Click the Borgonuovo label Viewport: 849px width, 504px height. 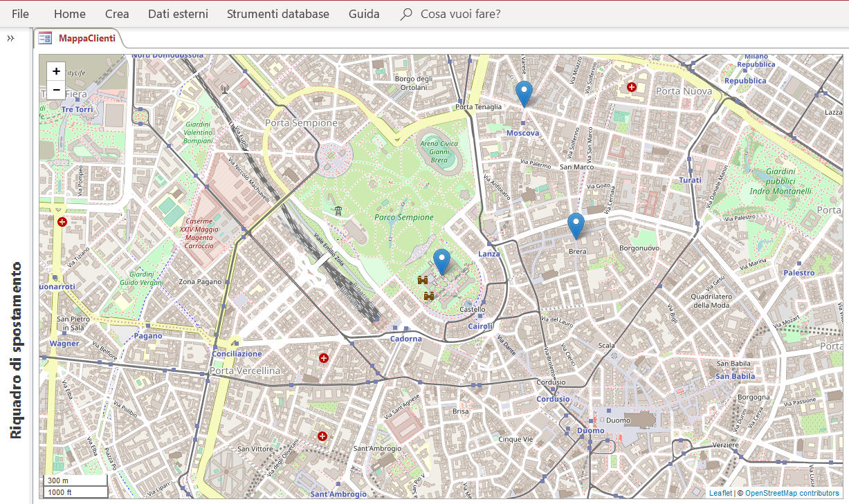(639, 248)
